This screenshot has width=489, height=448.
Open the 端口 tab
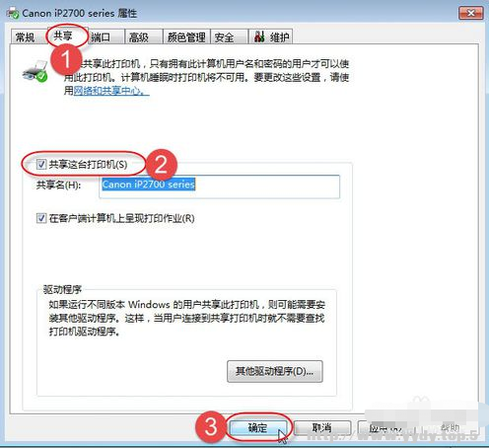tap(101, 37)
